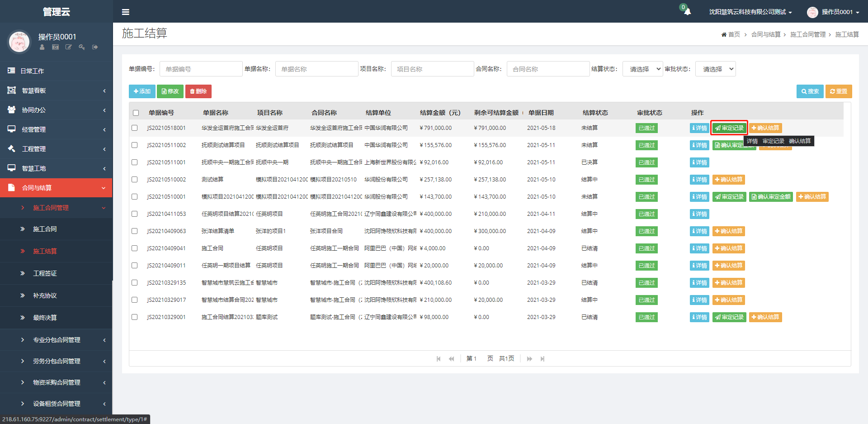Go to next page pagination icon
868x424 pixels.
(529, 359)
